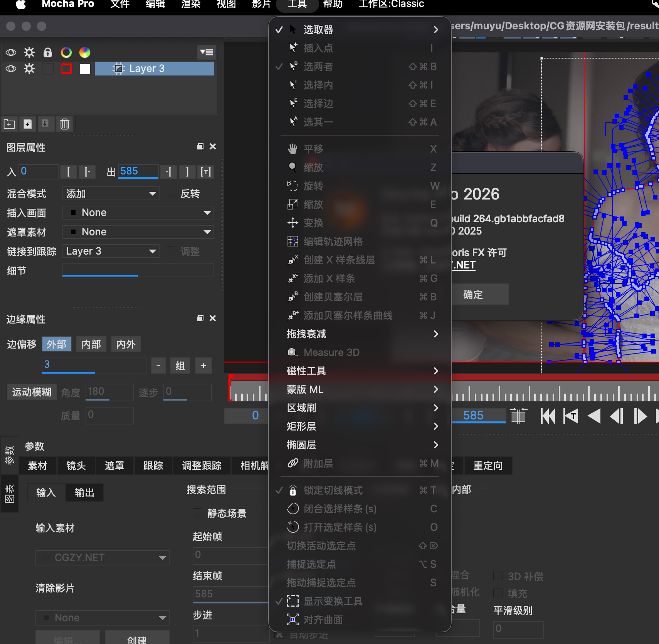Delete Layer 3 using the trash icon
This screenshot has height=644, width=659.
click(64, 124)
